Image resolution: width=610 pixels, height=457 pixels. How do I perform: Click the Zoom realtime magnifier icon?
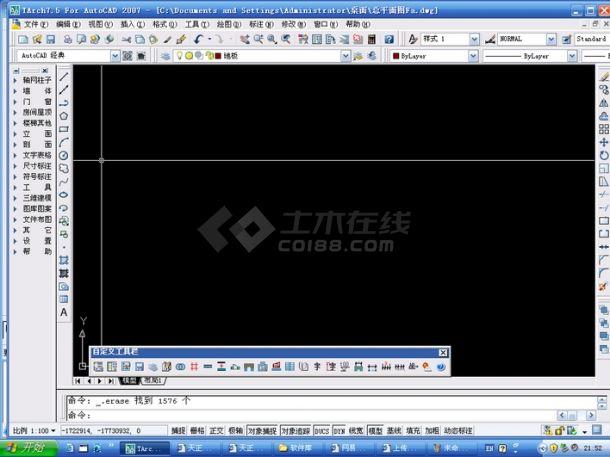coord(258,39)
